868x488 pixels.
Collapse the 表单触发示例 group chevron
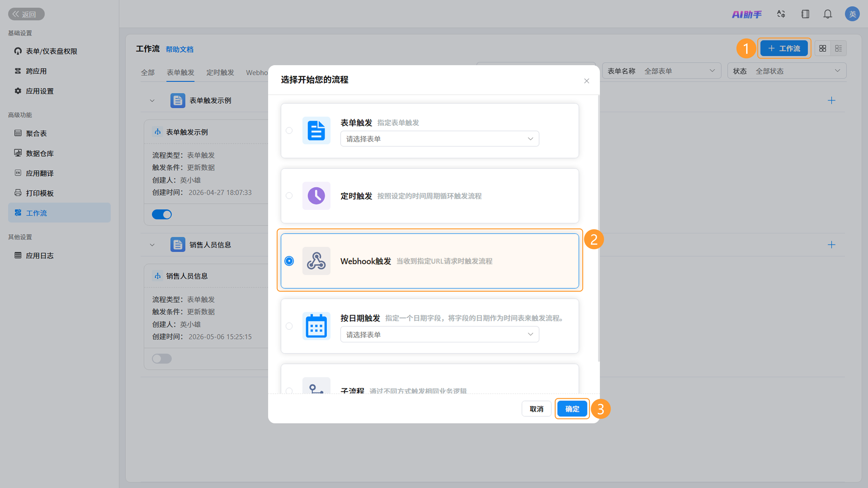152,100
